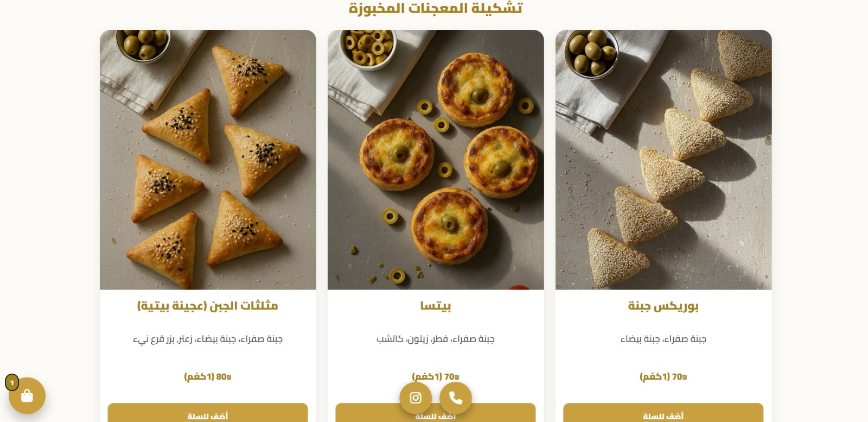868x422 pixels.
Task: Add بوريكس جبنة to the cart
Action: [663, 412]
